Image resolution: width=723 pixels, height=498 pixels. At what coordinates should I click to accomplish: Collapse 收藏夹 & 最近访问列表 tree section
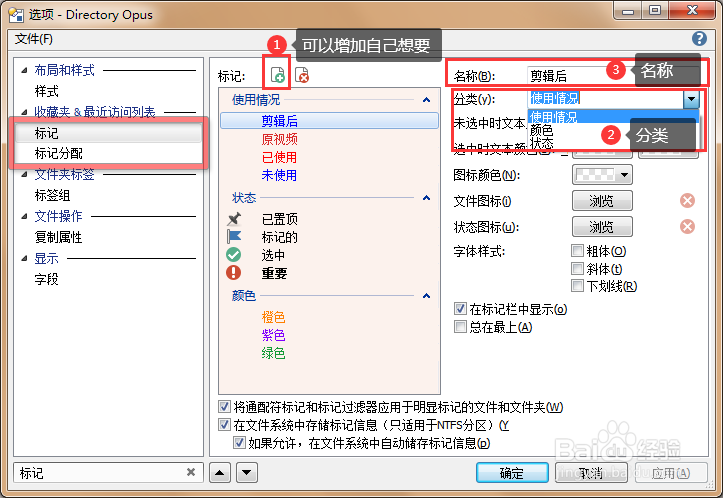click(24, 112)
